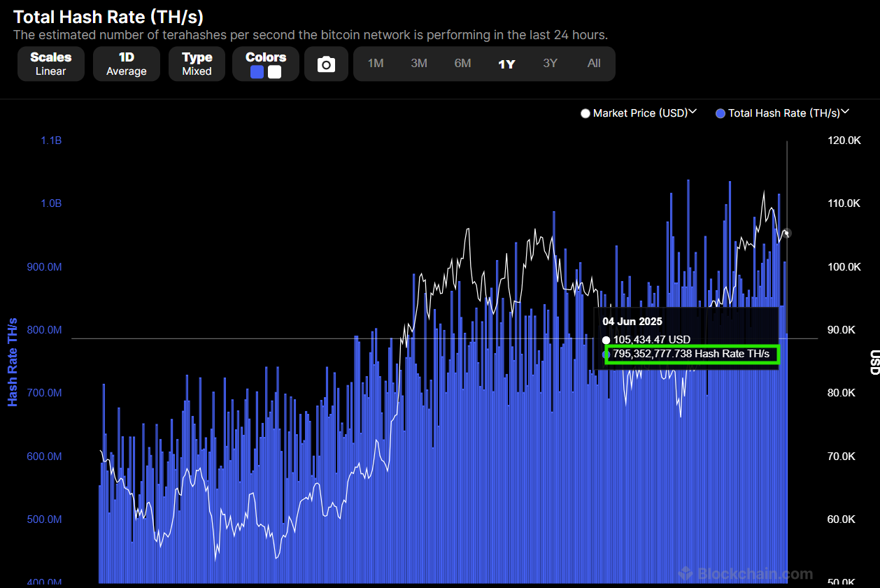Screen dimensions: 880x588
Task: Click the camera screenshot icon
Action: [x=326, y=64]
